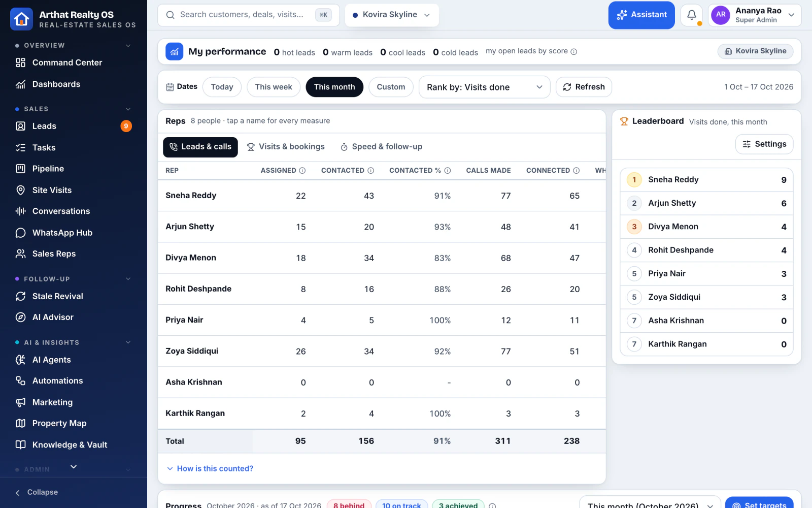Select the Today date filter

[222, 87]
